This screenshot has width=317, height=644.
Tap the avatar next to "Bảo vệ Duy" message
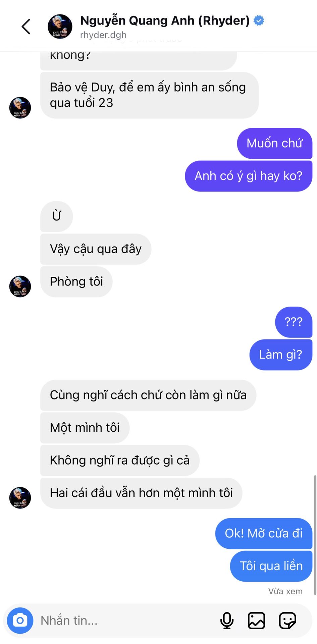pos(20,108)
